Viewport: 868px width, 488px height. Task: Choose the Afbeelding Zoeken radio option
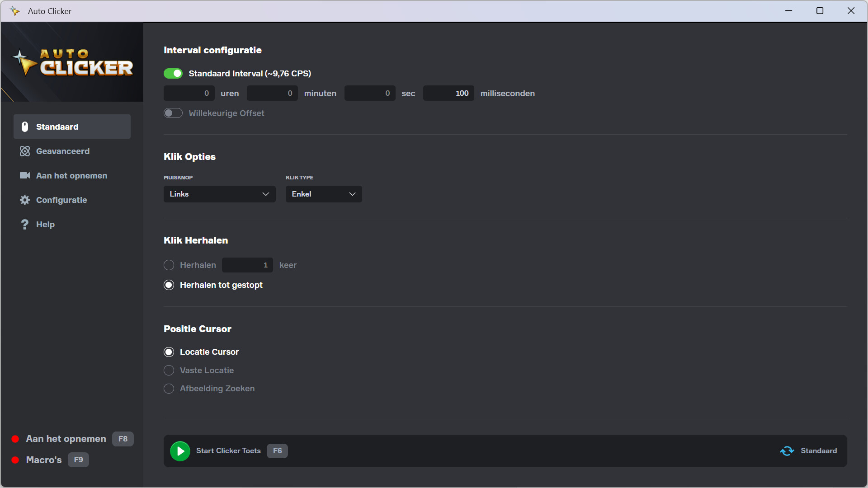tap(169, 388)
